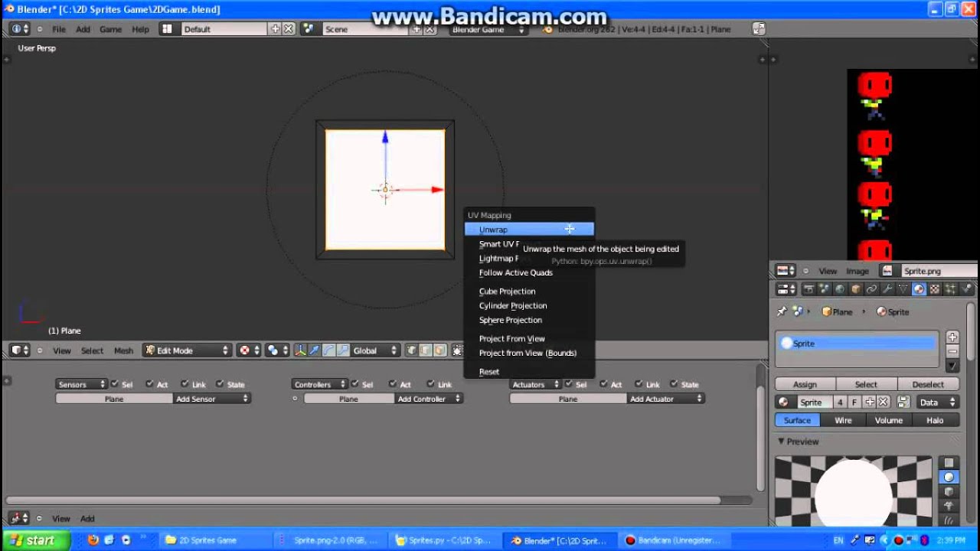The width and height of the screenshot is (980, 551).
Task: Open the Add Actuator dropdown
Action: 665,399
